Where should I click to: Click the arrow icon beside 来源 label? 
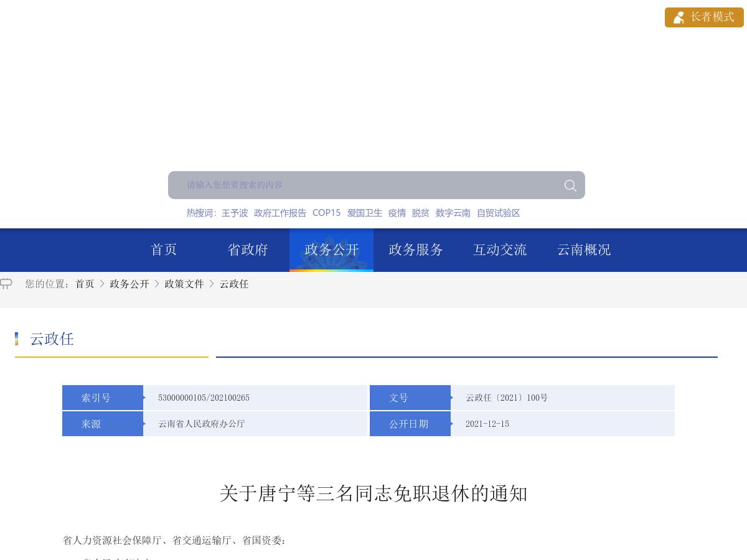coord(144,424)
